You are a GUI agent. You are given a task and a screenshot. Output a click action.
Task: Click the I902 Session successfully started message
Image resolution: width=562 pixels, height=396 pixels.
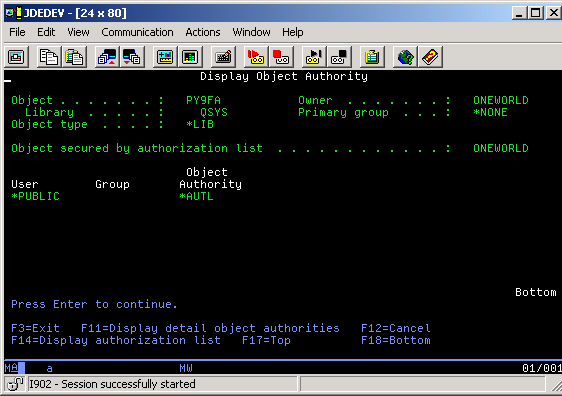point(112,384)
